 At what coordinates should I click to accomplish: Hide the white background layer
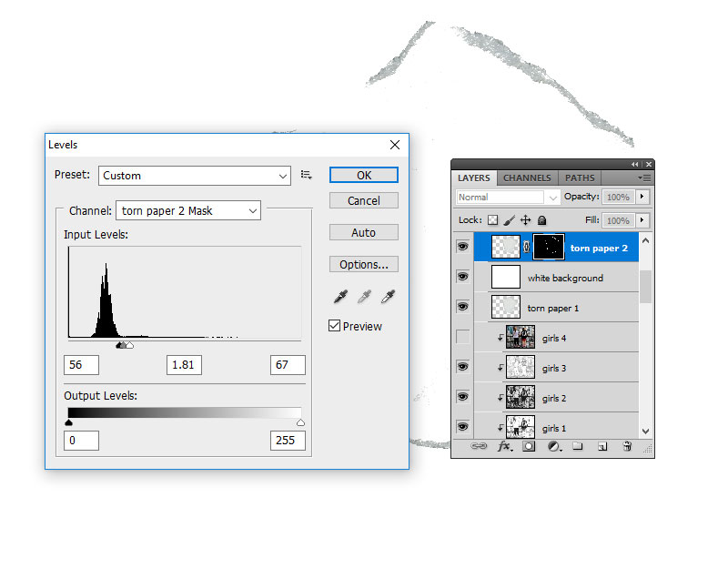[463, 277]
